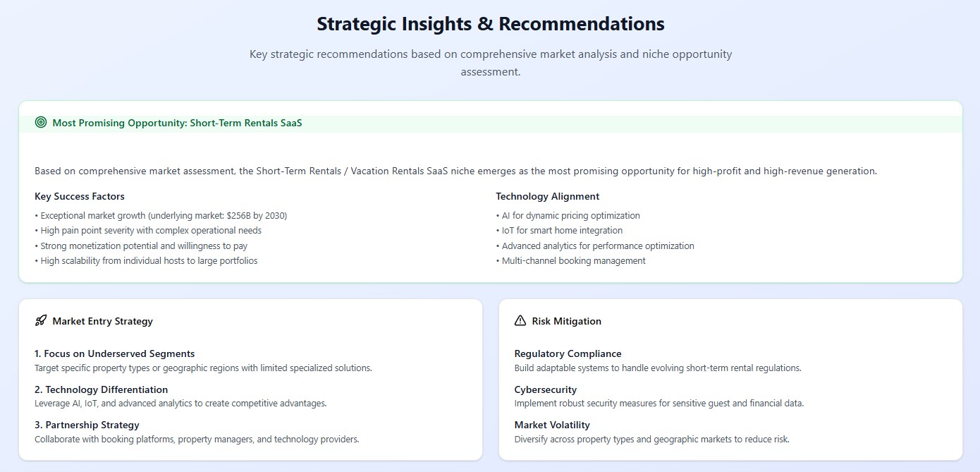The width and height of the screenshot is (980, 472).
Task: Click the IoT for smart home integration bullet
Action: click(562, 231)
